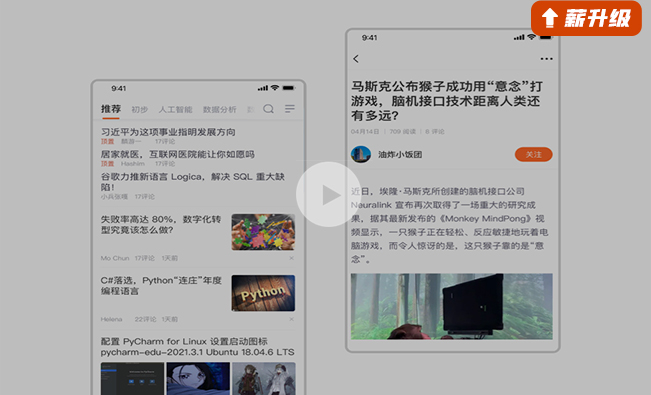Open the three-dot more options menu
This screenshot has height=395, width=651.
pyautogui.click(x=546, y=59)
